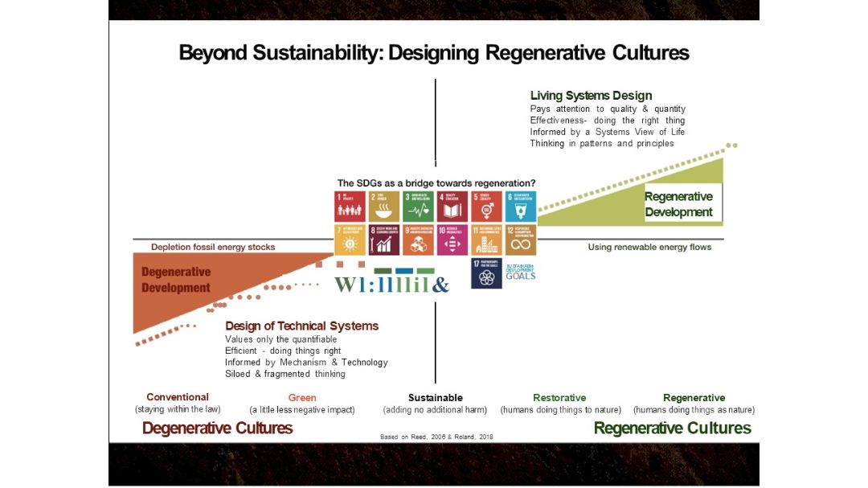868x488 pixels.
Task: Click the Regenerative Development label box
Action: (x=679, y=204)
